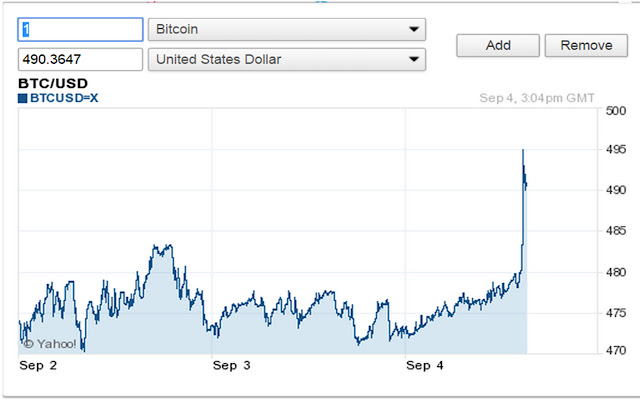
Task: Click the peak of the price spike
Action: click(523, 150)
